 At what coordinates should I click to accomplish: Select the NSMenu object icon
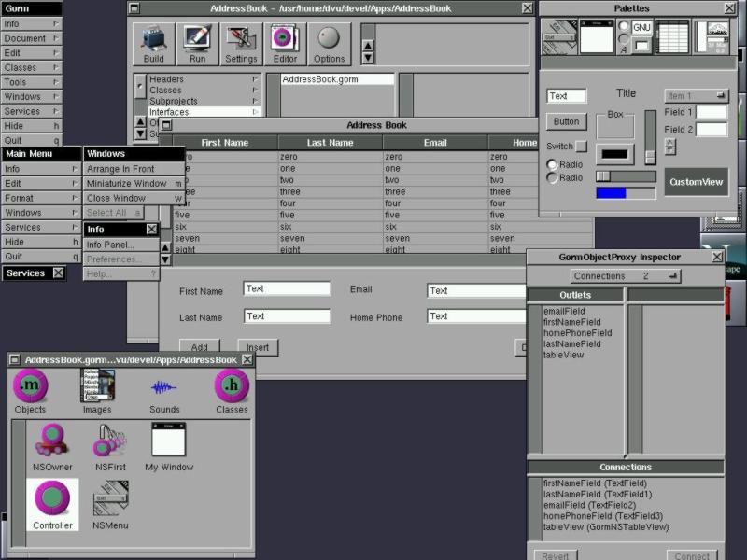click(110, 504)
